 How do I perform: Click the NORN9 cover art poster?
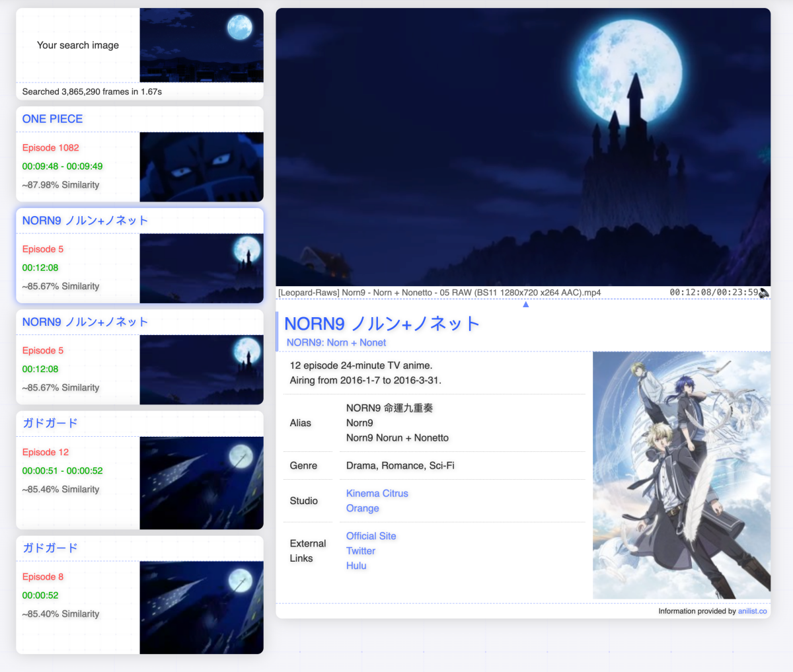pyautogui.click(x=681, y=475)
